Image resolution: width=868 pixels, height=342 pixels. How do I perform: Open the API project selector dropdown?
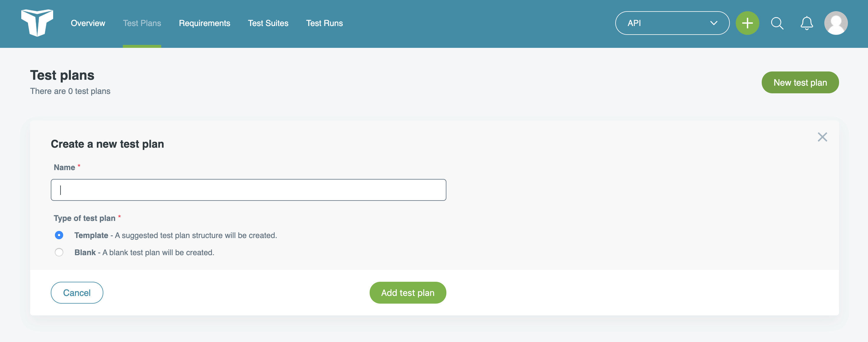(x=672, y=23)
